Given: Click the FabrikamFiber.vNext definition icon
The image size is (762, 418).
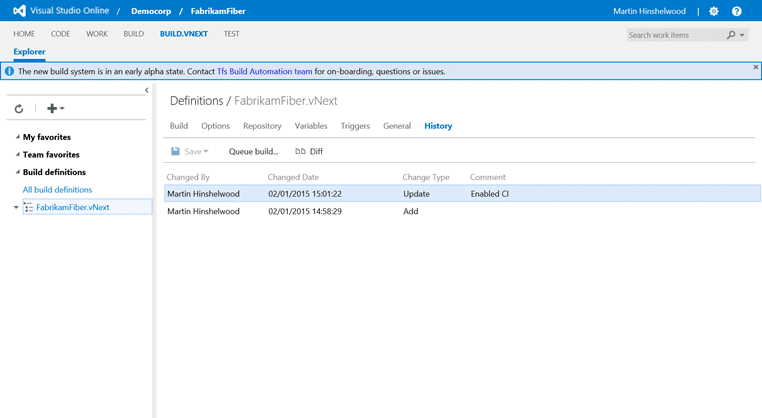Looking at the screenshot, I should click(x=29, y=208).
